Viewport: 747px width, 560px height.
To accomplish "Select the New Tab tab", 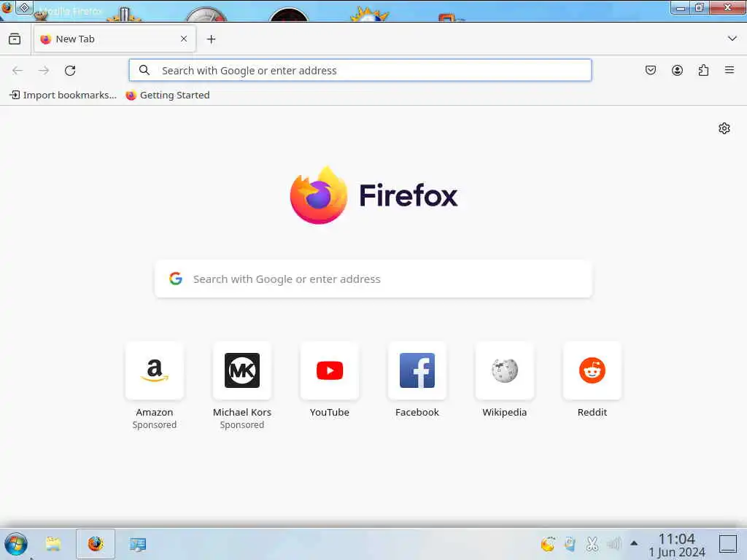I will 115,39.
